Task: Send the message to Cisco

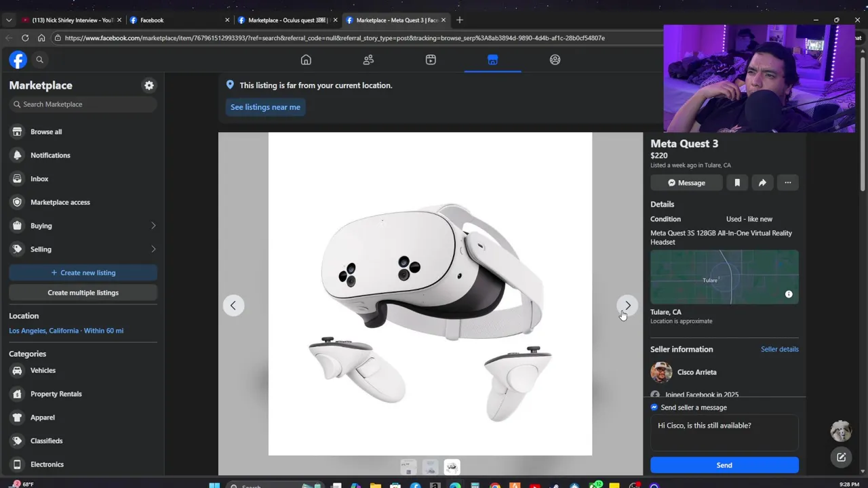Action: click(x=724, y=465)
